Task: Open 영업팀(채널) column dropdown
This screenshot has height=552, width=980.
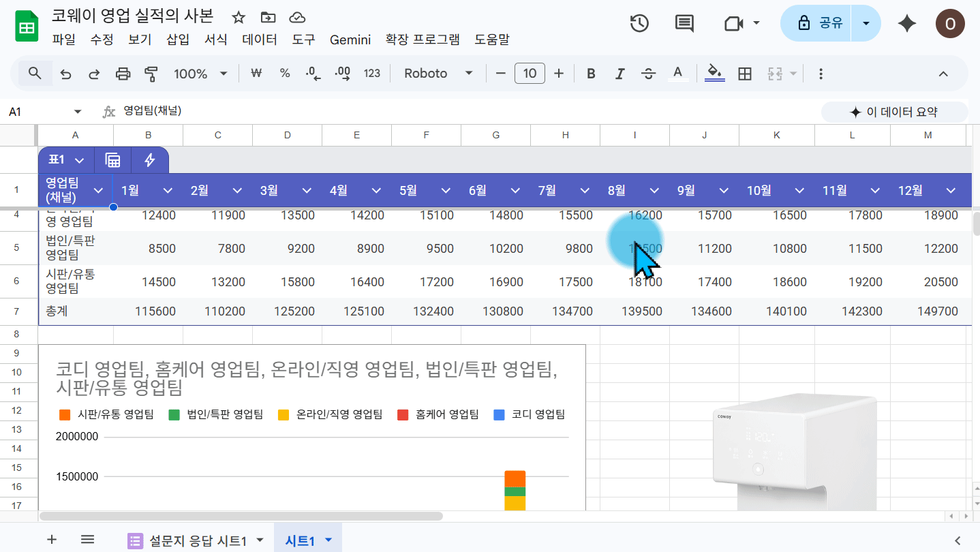Action: (x=98, y=191)
